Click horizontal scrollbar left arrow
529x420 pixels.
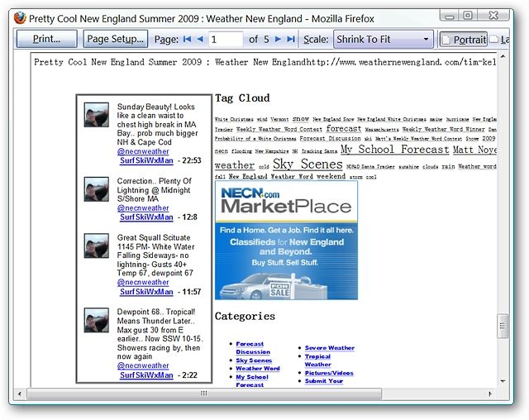[20, 394]
